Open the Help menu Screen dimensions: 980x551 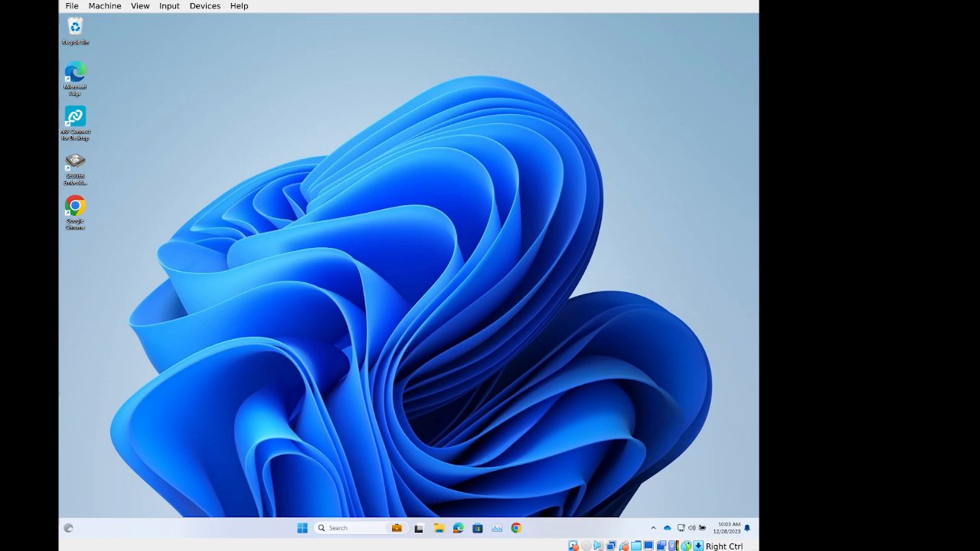pos(239,6)
